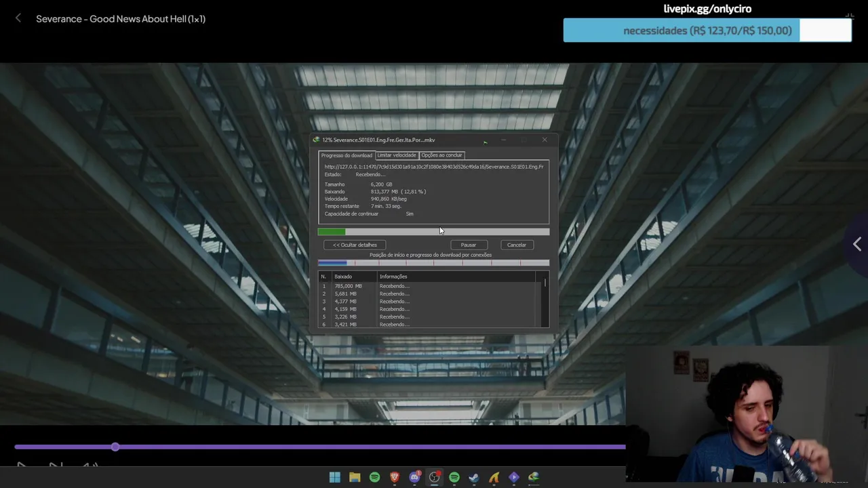Open the Windows Start menu

click(334, 477)
